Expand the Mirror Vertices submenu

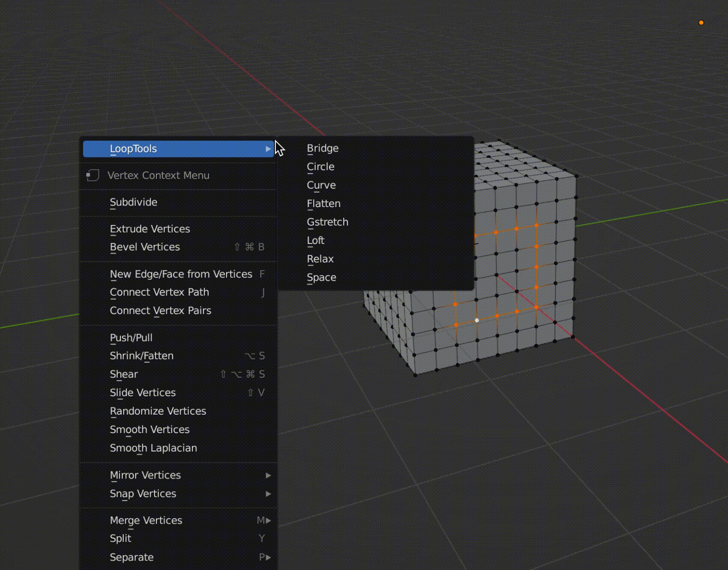click(x=146, y=475)
